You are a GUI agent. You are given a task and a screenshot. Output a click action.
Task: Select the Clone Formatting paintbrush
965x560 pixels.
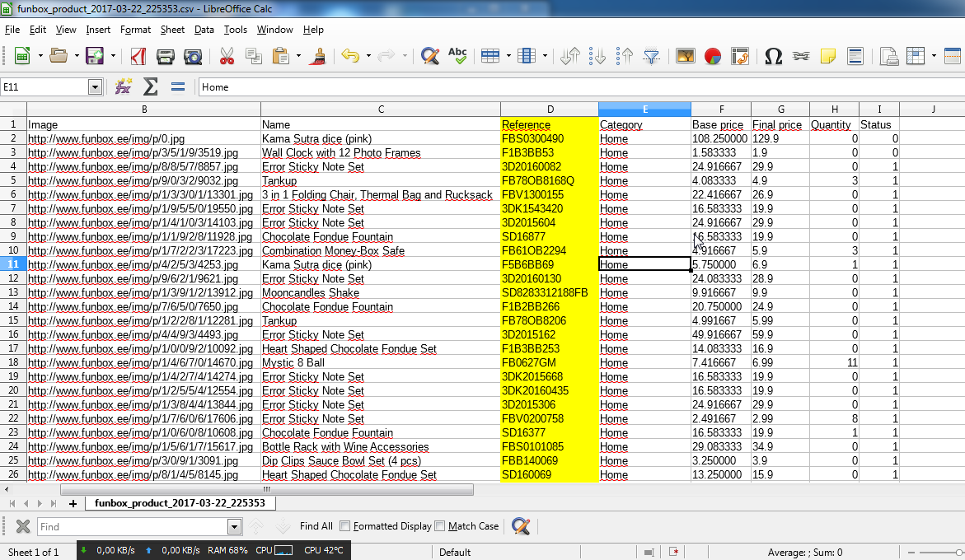tap(319, 56)
